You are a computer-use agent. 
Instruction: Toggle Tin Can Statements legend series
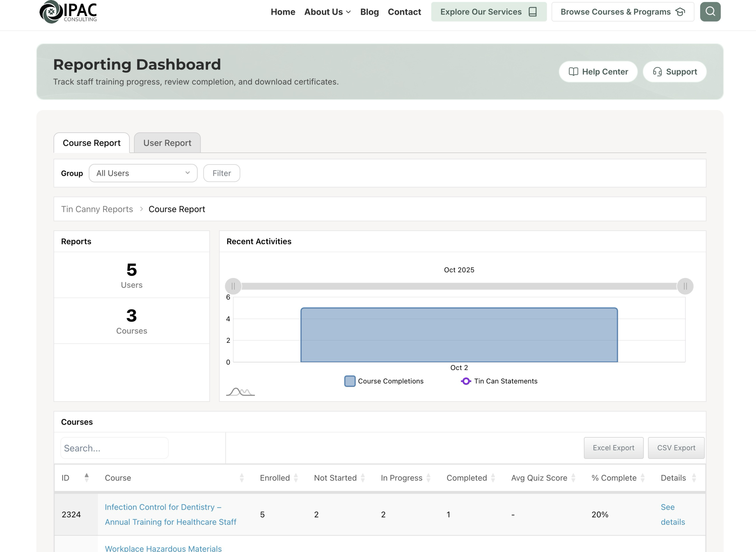499,381
